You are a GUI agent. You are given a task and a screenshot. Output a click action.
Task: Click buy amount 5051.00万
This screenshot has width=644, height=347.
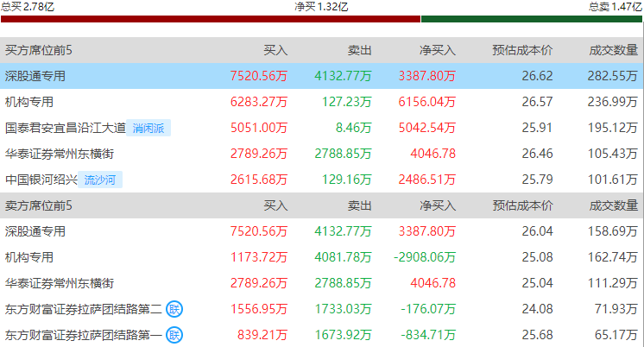pos(259,128)
